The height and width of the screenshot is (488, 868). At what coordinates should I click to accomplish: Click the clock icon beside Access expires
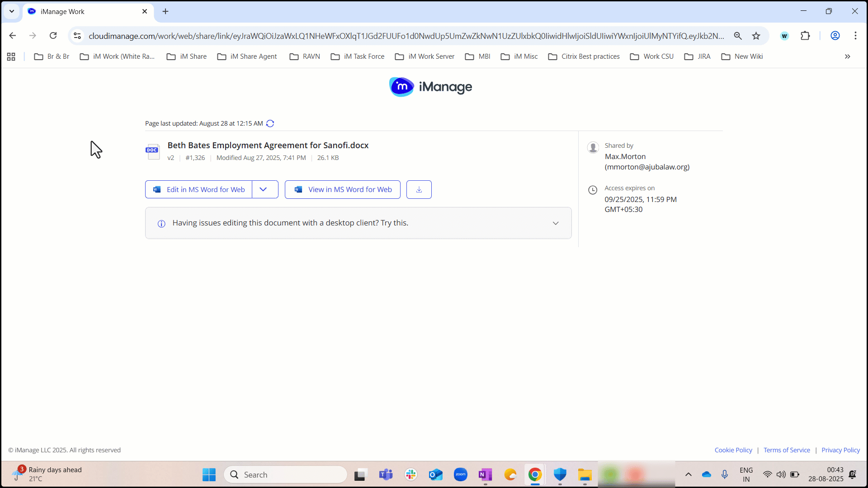(593, 190)
